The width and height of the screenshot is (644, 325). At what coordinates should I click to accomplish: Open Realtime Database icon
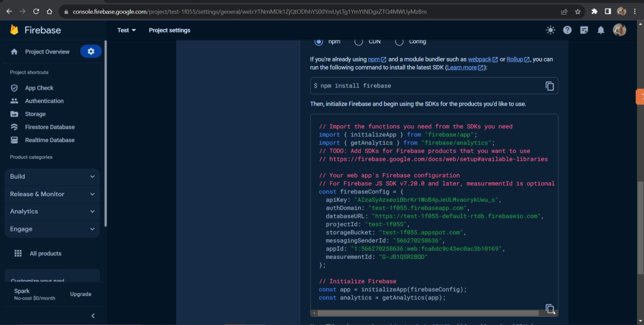pyautogui.click(x=14, y=140)
